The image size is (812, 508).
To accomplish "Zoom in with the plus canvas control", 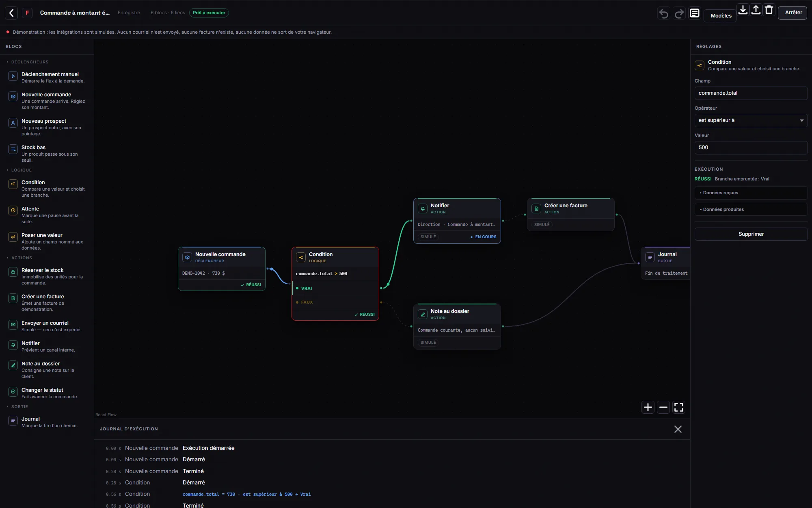I will (648, 407).
